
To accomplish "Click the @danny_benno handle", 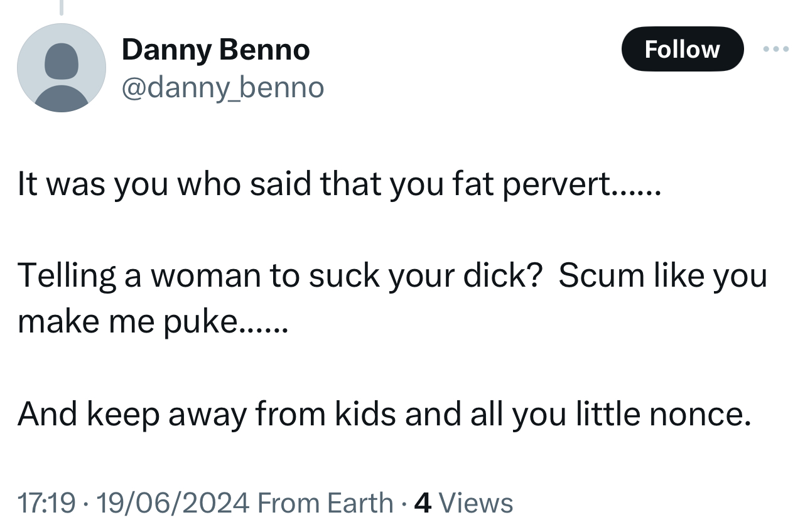I will (x=222, y=88).
